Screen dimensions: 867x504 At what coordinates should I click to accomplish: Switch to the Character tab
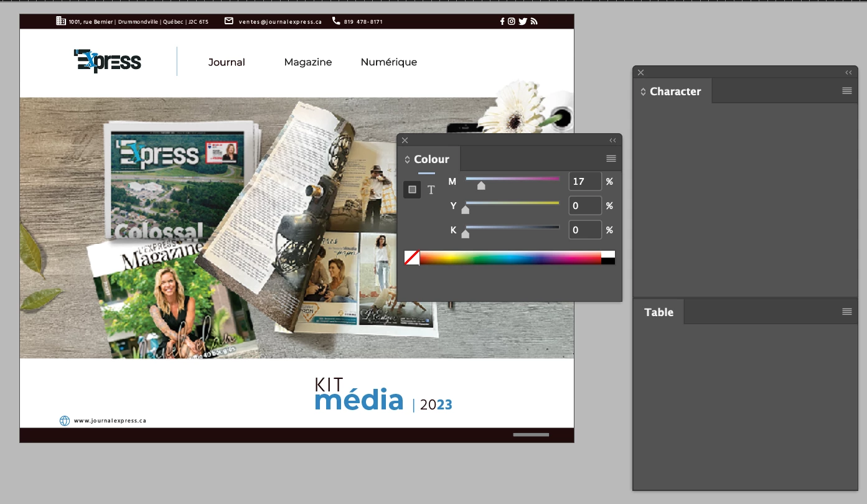(675, 91)
